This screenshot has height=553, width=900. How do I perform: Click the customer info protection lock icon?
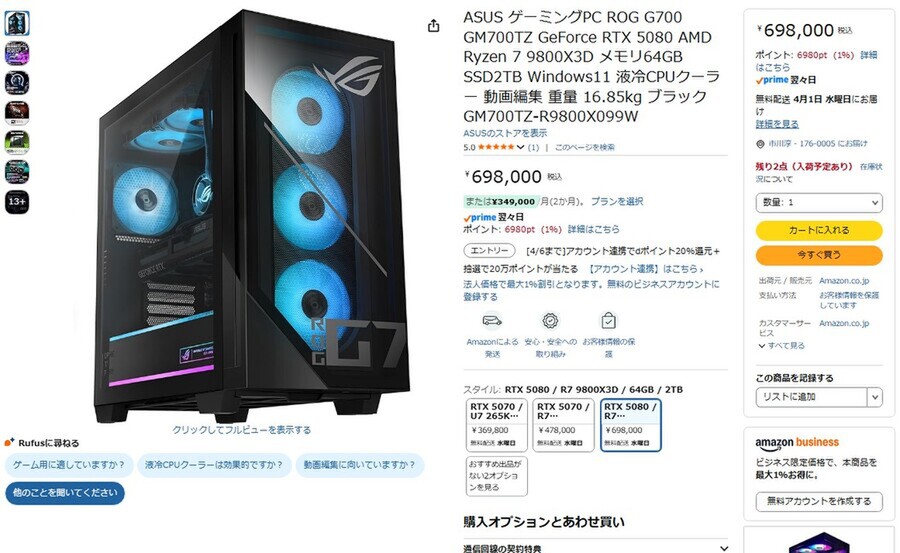pos(608,320)
